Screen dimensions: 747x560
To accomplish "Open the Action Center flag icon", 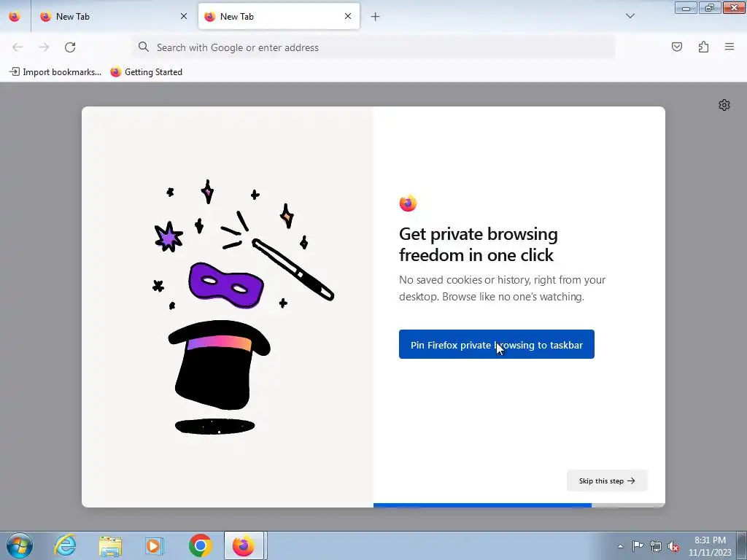I will (638, 546).
